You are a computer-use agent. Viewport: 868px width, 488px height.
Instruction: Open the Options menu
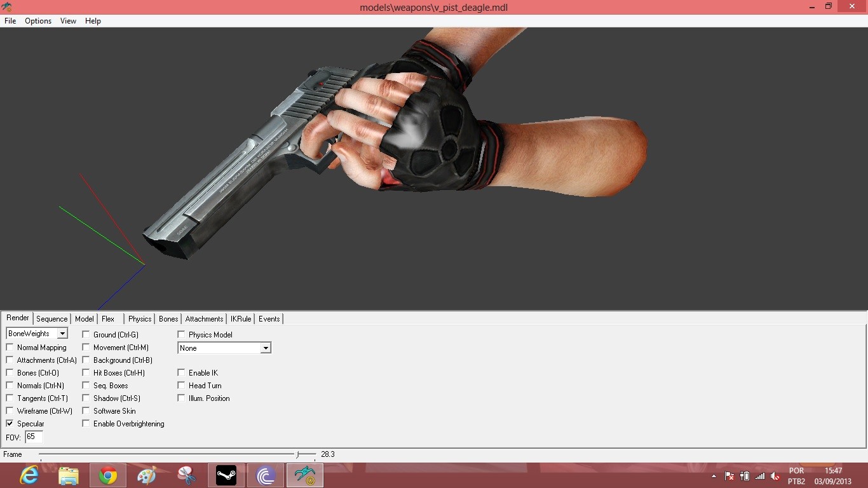[37, 20]
